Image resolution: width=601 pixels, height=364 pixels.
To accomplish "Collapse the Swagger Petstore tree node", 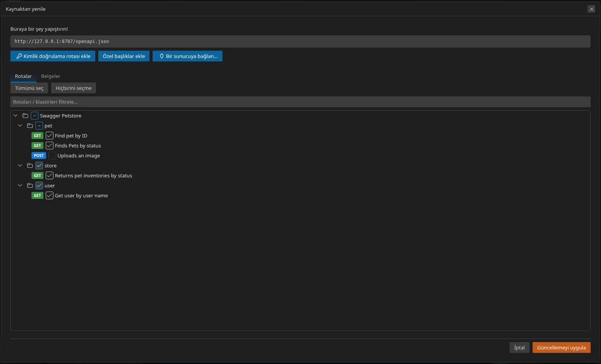I will [15, 116].
